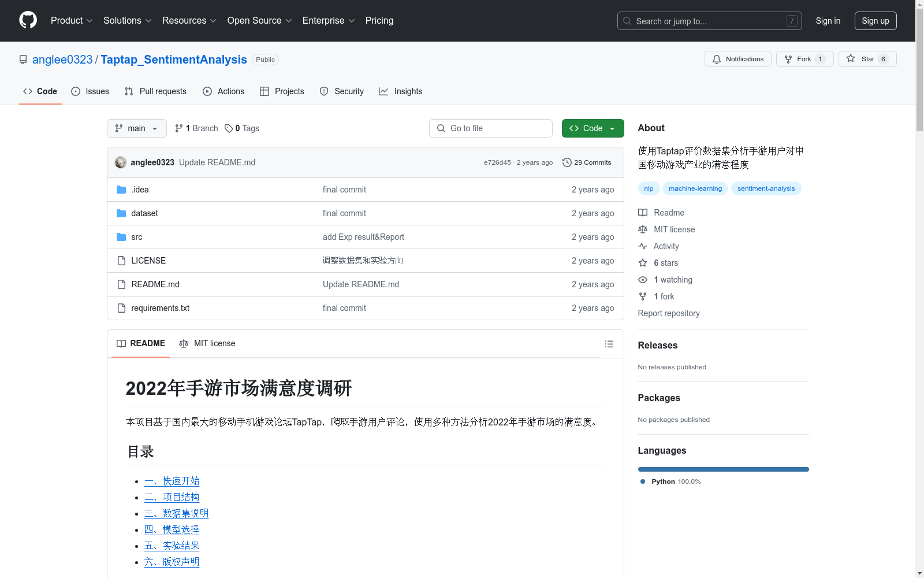Open the green Code dropdown button
The width and height of the screenshot is (924, 578).
593,128
